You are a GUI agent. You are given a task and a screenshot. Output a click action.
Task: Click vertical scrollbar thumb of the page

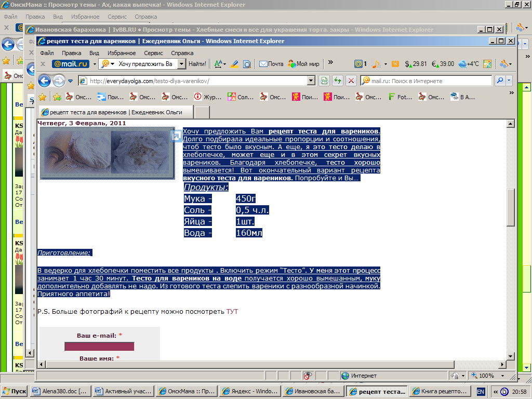[x=511, y=208]
